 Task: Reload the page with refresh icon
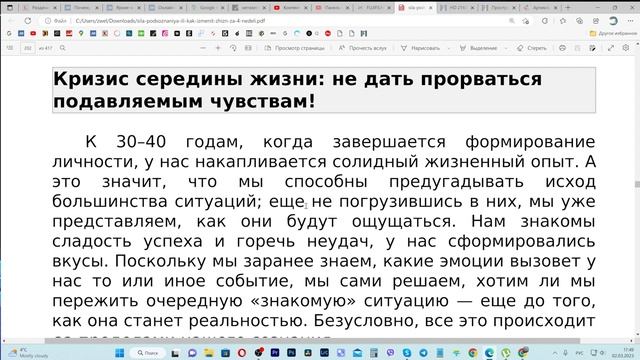point(27,20)
